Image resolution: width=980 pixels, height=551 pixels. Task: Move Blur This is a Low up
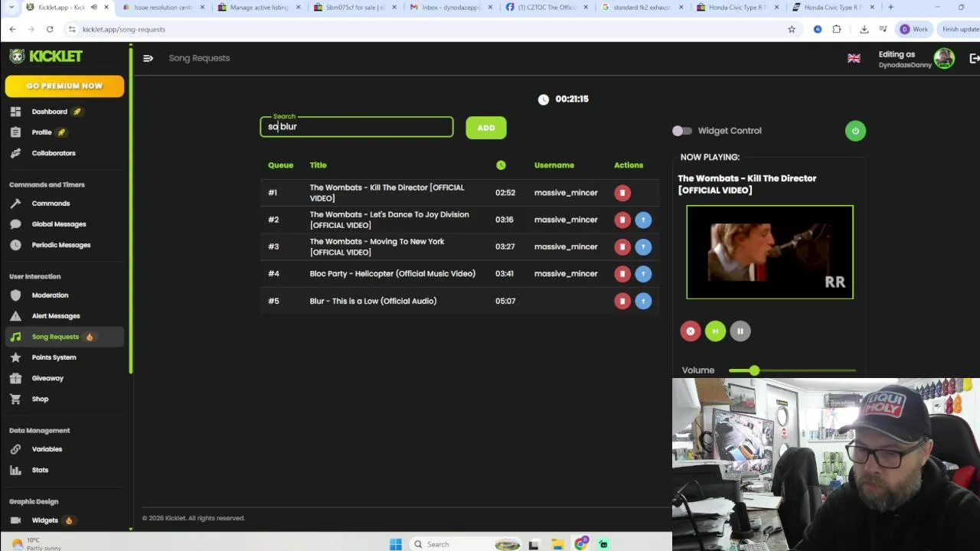643,301
